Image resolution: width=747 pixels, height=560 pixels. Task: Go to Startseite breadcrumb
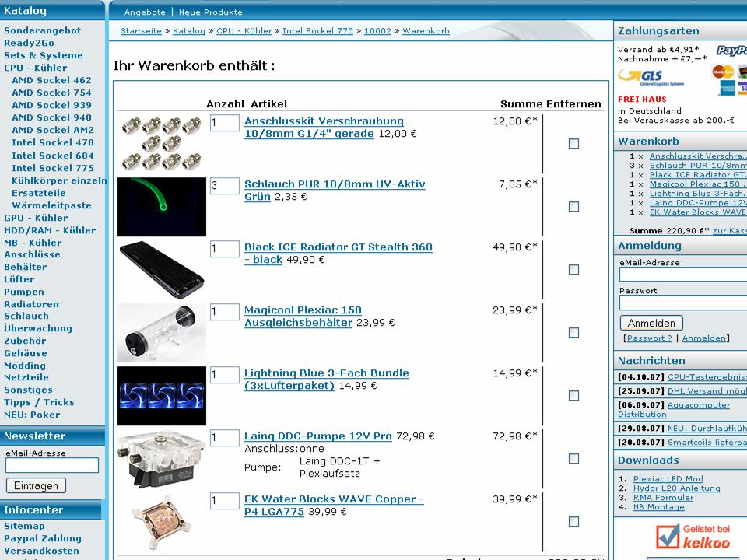coord(141,31)
